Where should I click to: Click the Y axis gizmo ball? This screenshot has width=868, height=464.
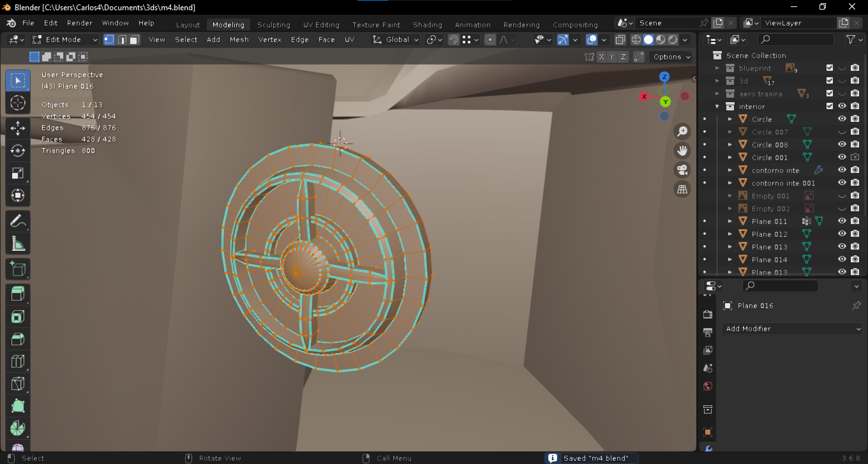coord(665,102)
